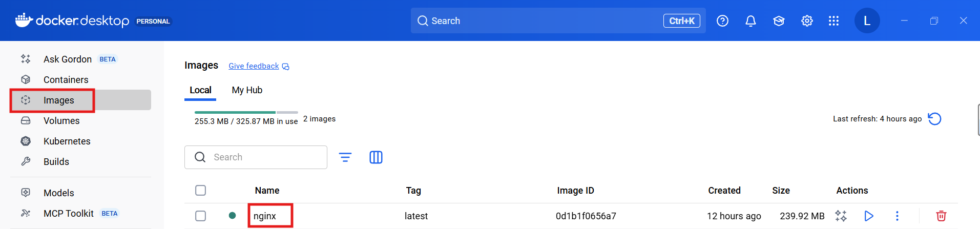Open the user account avatar L

(x=867, y=21)
